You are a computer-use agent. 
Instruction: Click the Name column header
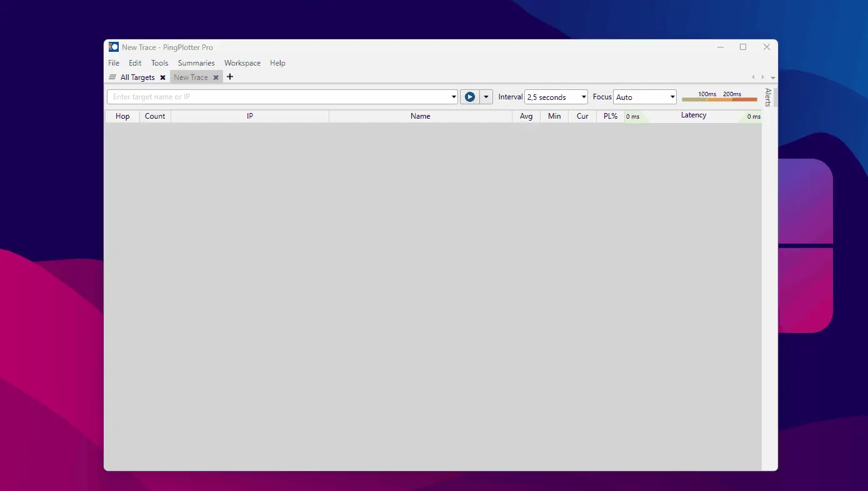point(421,116)
